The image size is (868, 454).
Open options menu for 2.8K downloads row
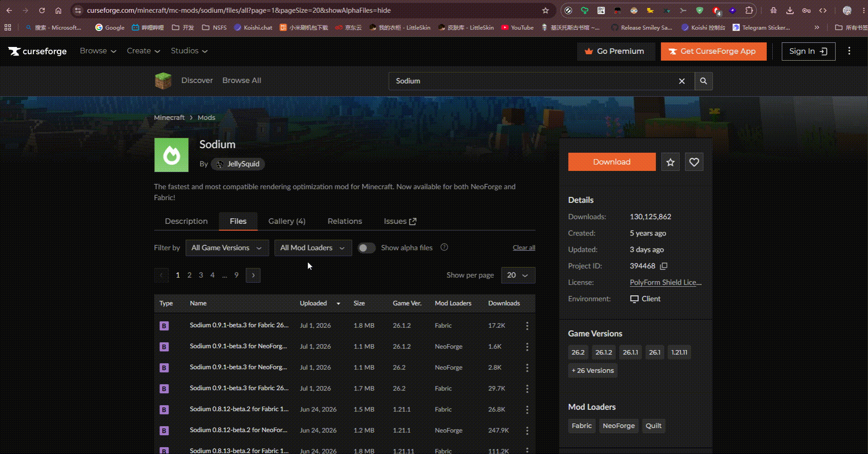527,367
